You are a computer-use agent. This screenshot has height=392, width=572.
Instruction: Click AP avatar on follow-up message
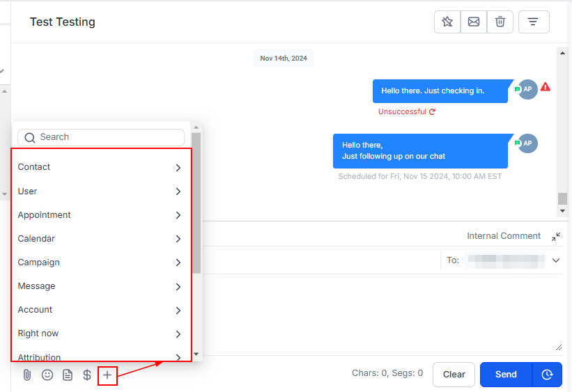click(x=527, y=143)
